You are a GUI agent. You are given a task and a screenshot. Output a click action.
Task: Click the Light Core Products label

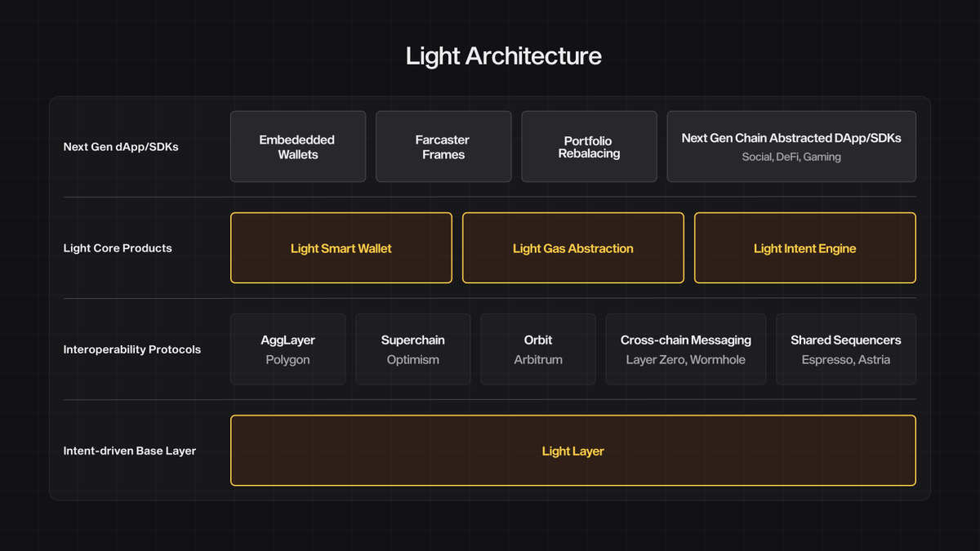pos(118,248)
